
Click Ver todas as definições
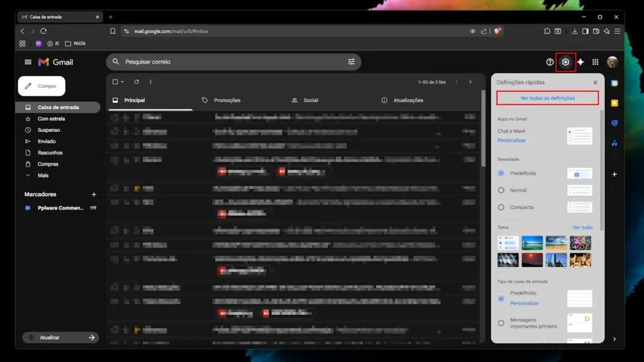pyautogui.click(x=548, y=98)
